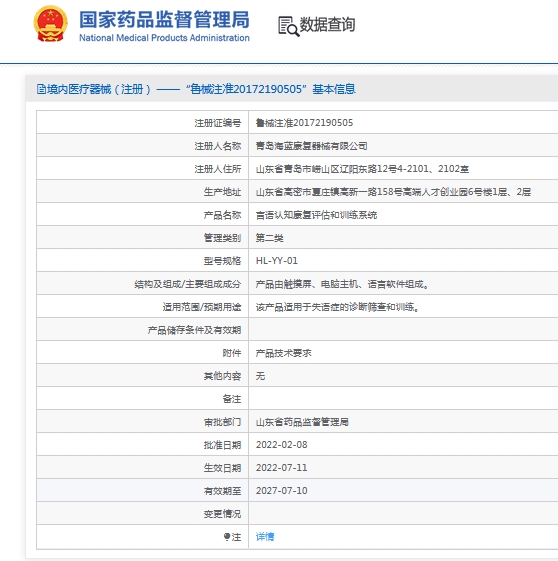Click National Medical Products Administration subtitle
558x561 pixels.
click(164, 38)
